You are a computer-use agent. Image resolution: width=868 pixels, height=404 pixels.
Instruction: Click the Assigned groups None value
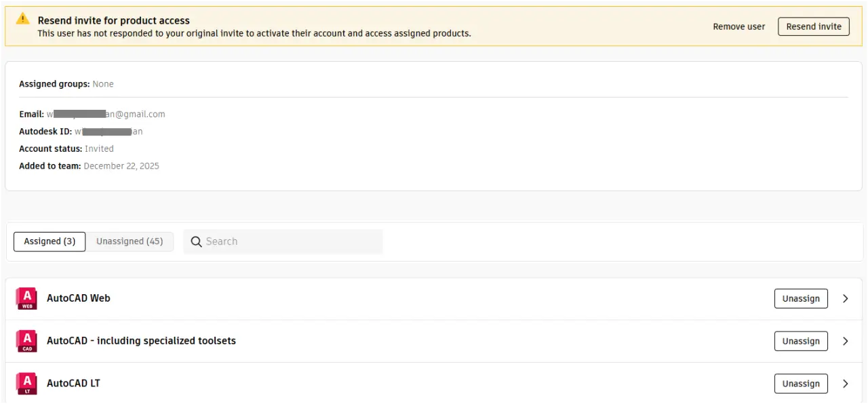pyautogui.click(x=103, y=84)
